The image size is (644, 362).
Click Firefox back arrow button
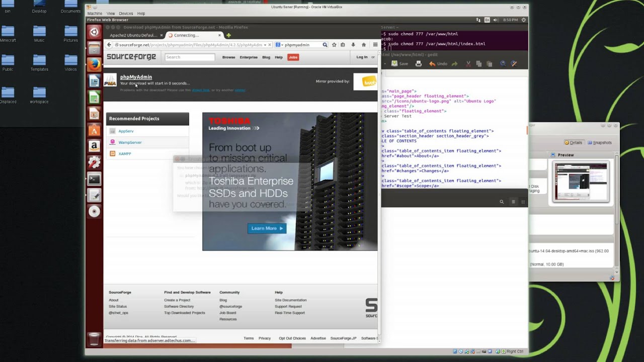click(109, 45)
